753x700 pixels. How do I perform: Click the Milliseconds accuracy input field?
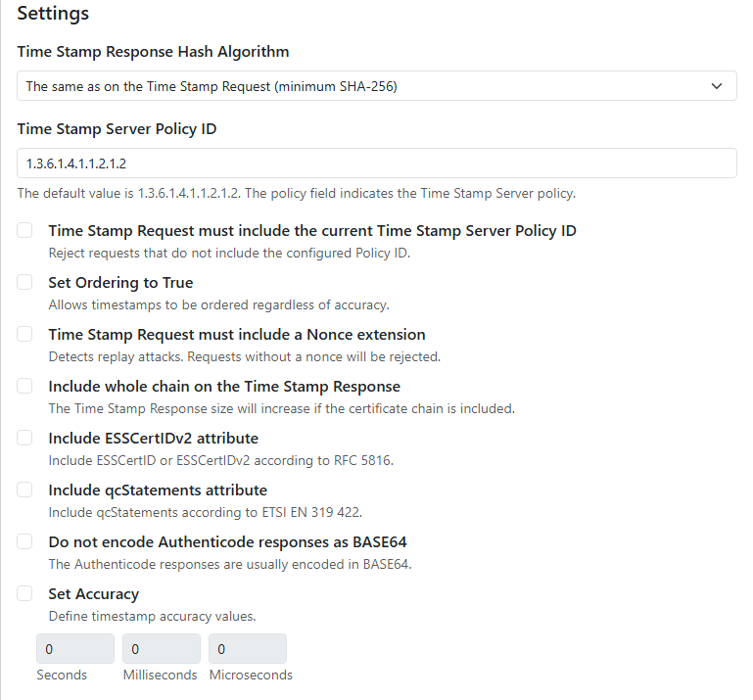click(162, 649)
